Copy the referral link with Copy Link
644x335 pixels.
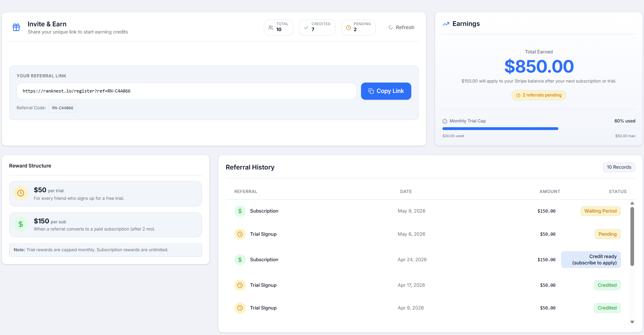[386, 91]
